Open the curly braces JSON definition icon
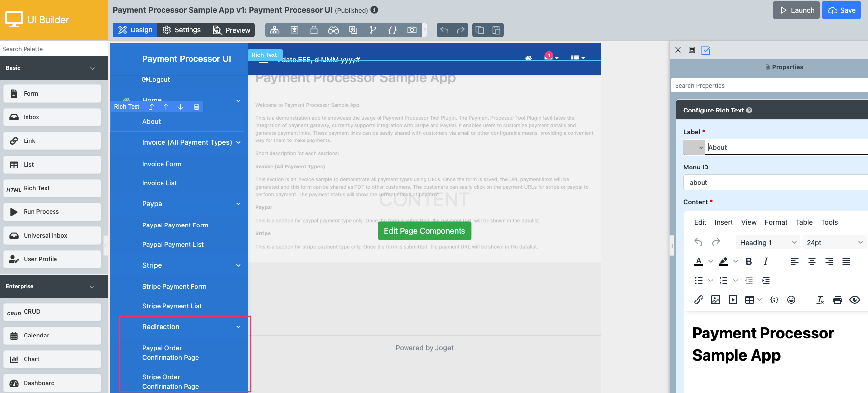The width and height of the screenshot is (868, 393). (x=392, y=30)
